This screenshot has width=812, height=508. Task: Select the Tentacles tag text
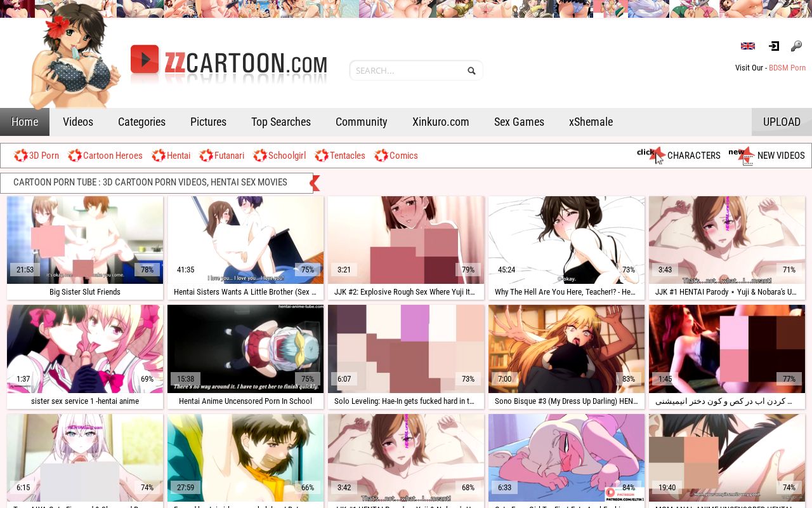348,156
